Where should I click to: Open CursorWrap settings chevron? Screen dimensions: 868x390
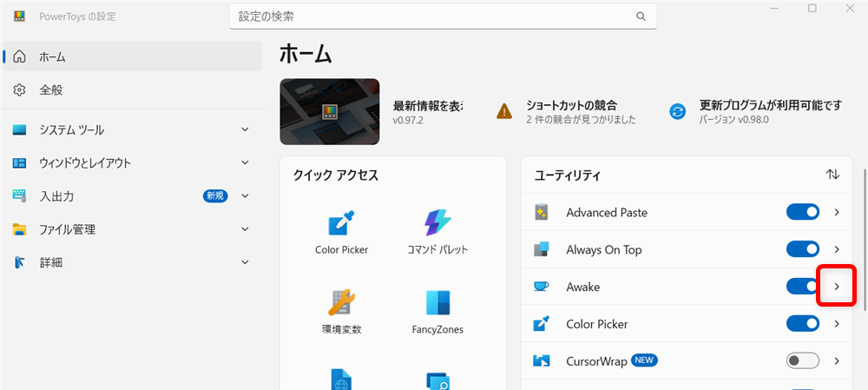(837, 360)
